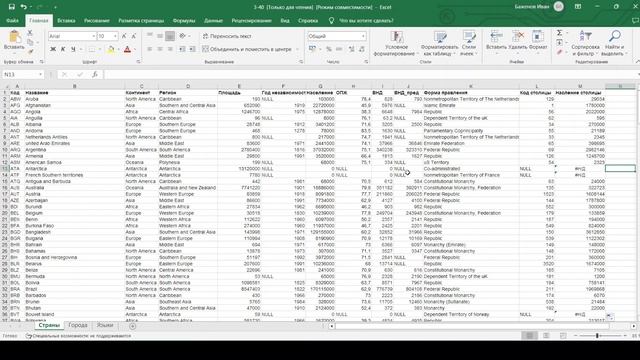Click the Format Painter brush icon
The image size is (640, 360).
pyautogui.click(x=30, y=51)
